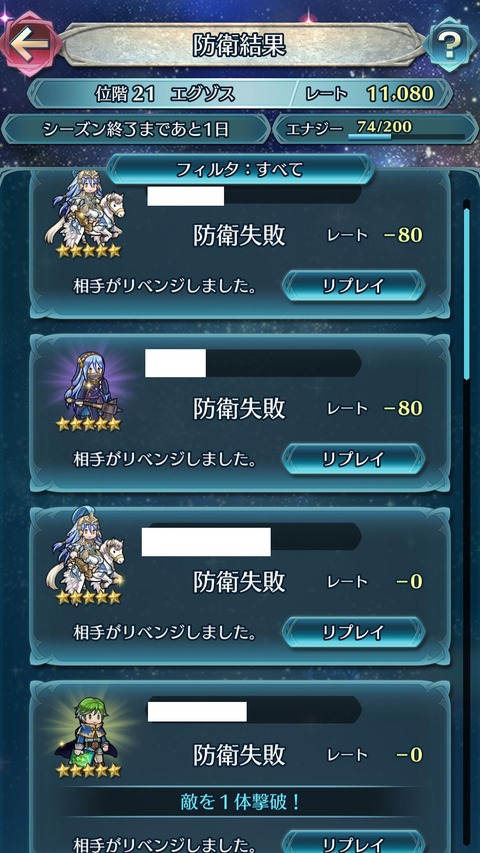This screenshot has width=480, height=853.
Task: Open the question mark help icon
Action: click(450, 45)
